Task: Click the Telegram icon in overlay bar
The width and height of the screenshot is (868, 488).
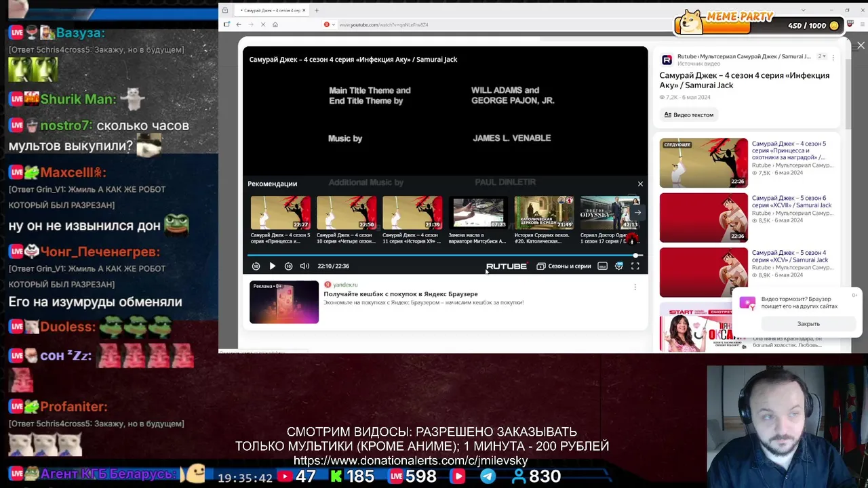Action: point(488,476)
